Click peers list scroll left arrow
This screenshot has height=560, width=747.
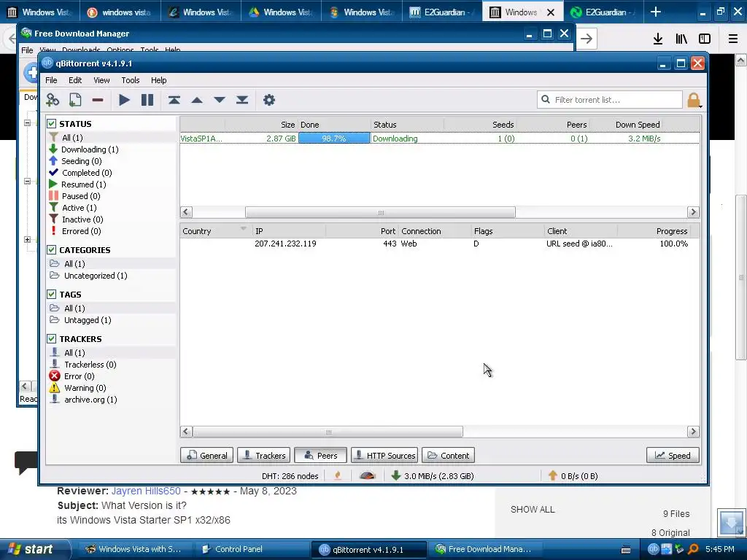click(x=186, y=432)
